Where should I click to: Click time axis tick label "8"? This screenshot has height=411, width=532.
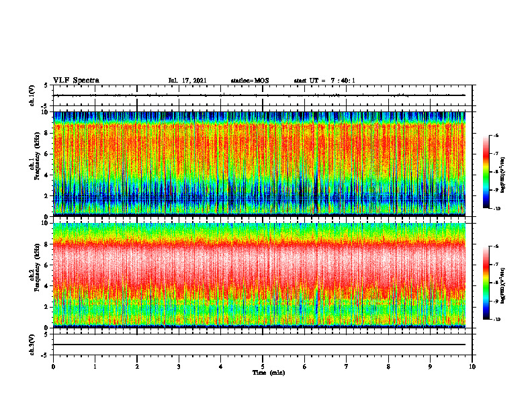[x=388, y=367]
